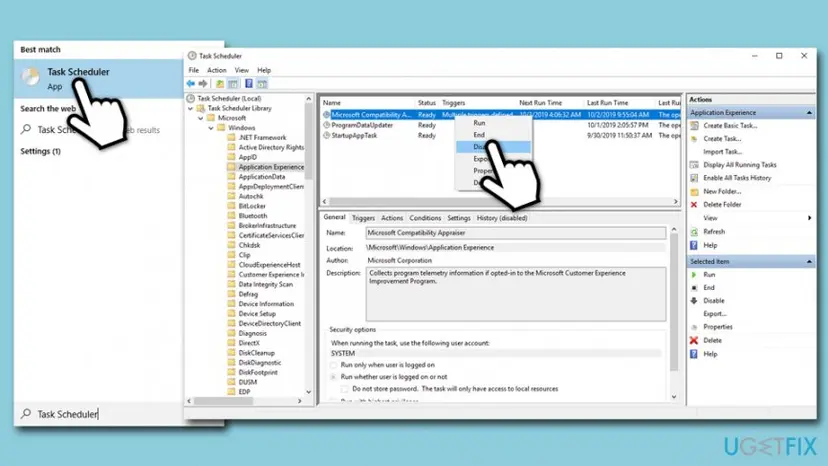Click the clock icon beside StartupAppTask
Image resolution: width=828 pixels, height=466 pixels.
click(326, 135)
